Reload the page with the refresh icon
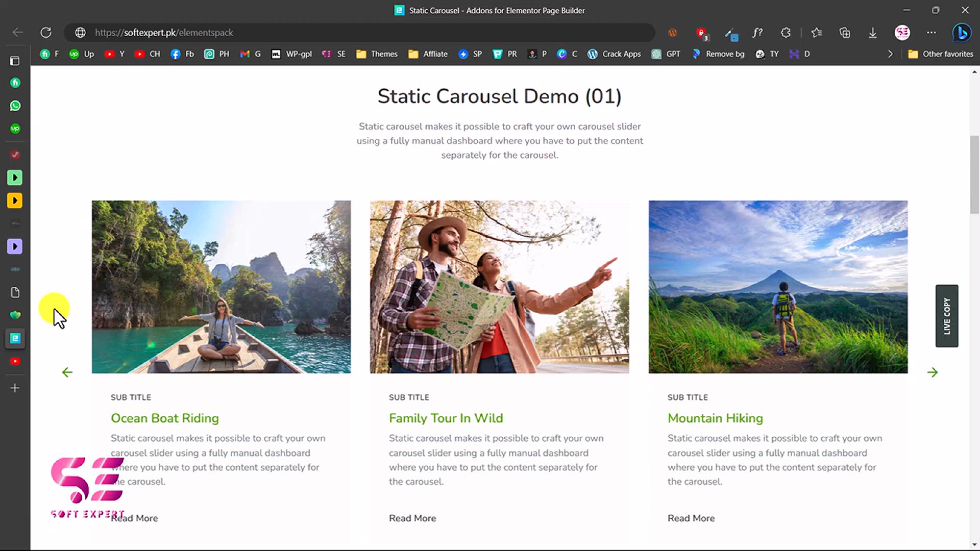This screenshot has height=551, width=980. coord(46,33)
